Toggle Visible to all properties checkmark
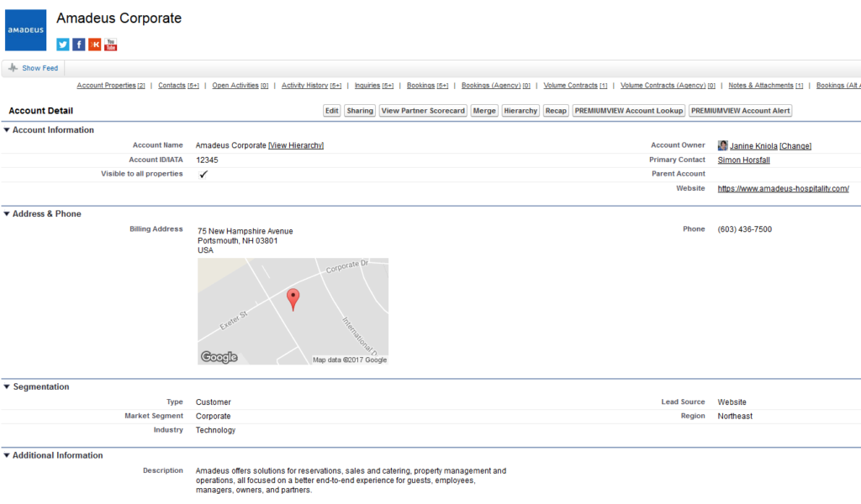Image resolution: width=861 pixels, height=504 pixels. (x=203, y=174)
